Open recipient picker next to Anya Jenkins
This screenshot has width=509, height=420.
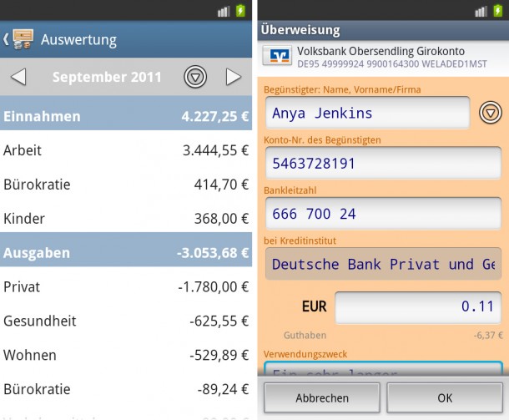[490, 113]
